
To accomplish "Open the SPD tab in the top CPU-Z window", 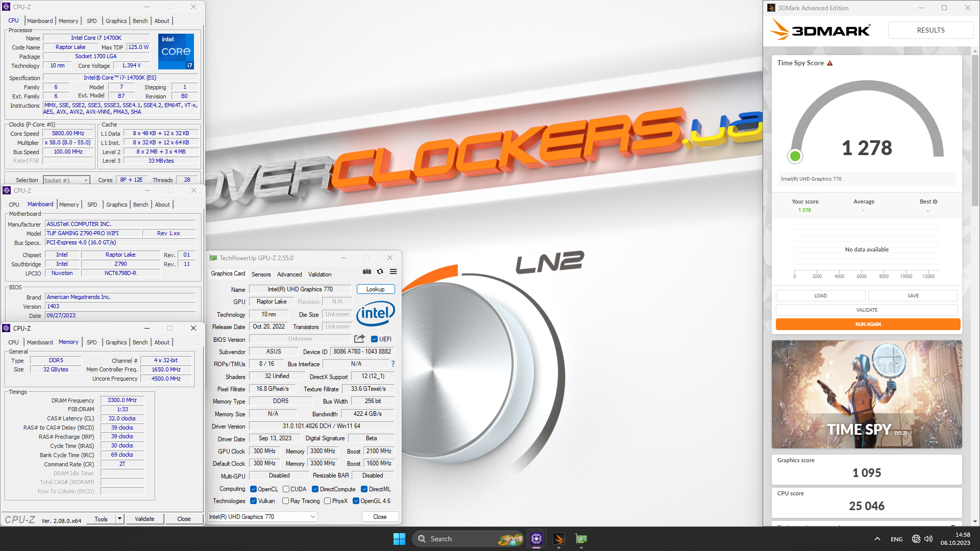I will pos(92,21).
